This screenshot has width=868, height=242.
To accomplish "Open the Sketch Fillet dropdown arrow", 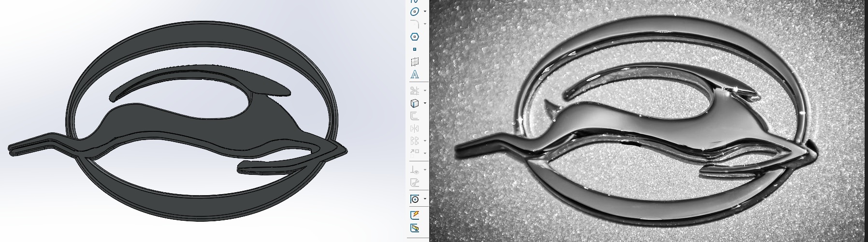I will [x=425, y=24].
